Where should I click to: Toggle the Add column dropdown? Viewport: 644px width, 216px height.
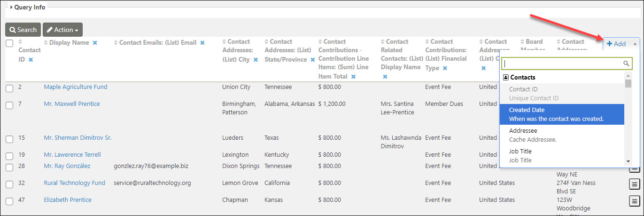coord(621,44)
